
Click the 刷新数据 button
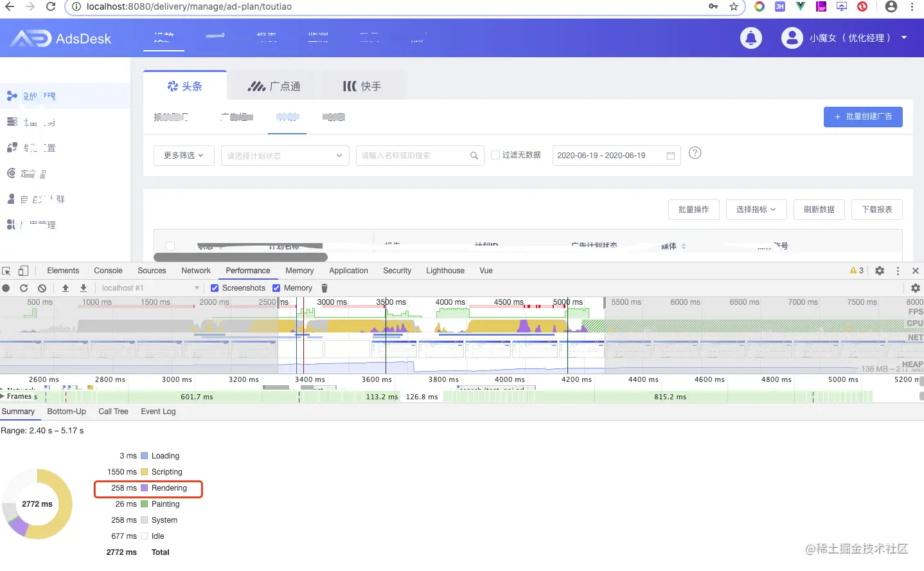click(819, 210)
